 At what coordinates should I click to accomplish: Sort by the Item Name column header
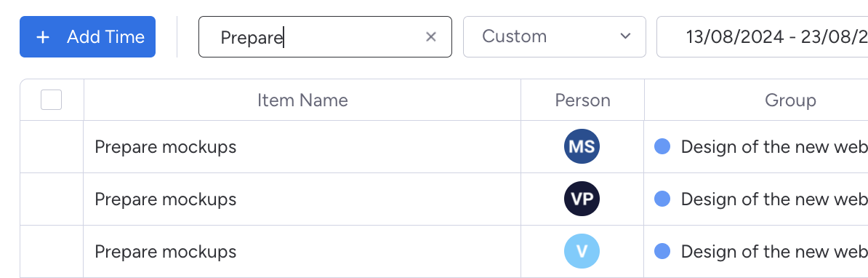coord(302,100)
